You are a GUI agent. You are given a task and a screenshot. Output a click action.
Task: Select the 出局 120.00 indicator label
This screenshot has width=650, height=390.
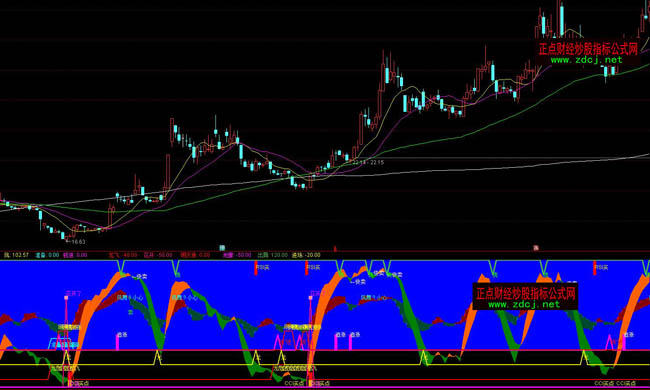point(272,255)
